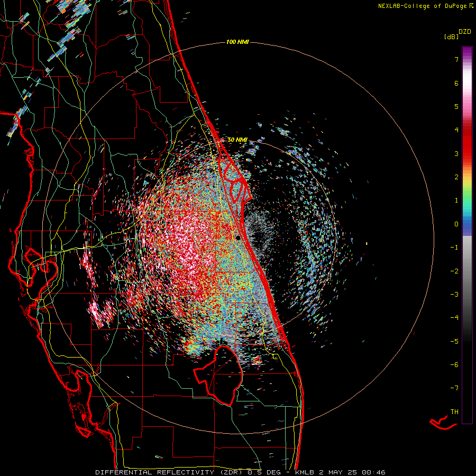Click the -4 value on the dB scale
Viewport: 476px width, 476px height.
click(x=454, y=318)
